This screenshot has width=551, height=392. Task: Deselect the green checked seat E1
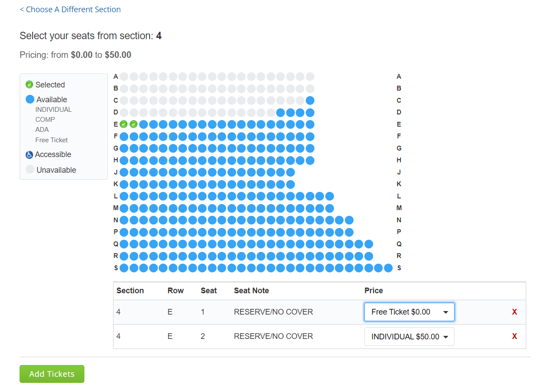point(124,124)
